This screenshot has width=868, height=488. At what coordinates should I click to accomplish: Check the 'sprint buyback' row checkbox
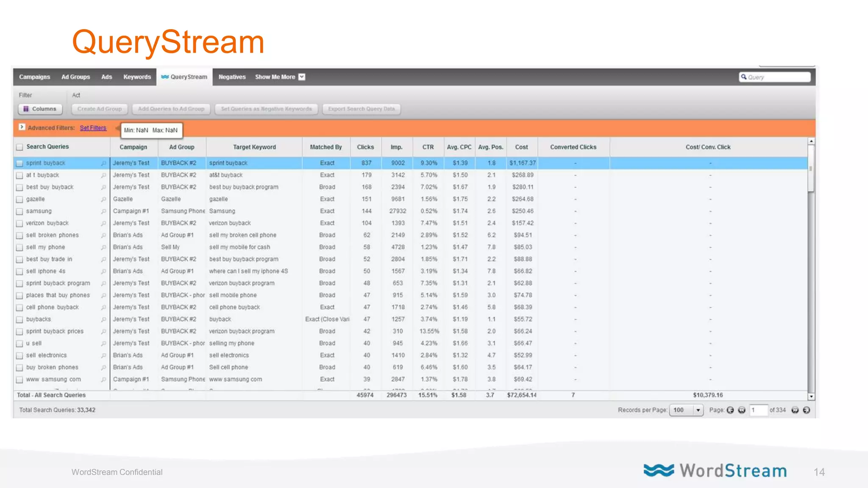[19, 163]
